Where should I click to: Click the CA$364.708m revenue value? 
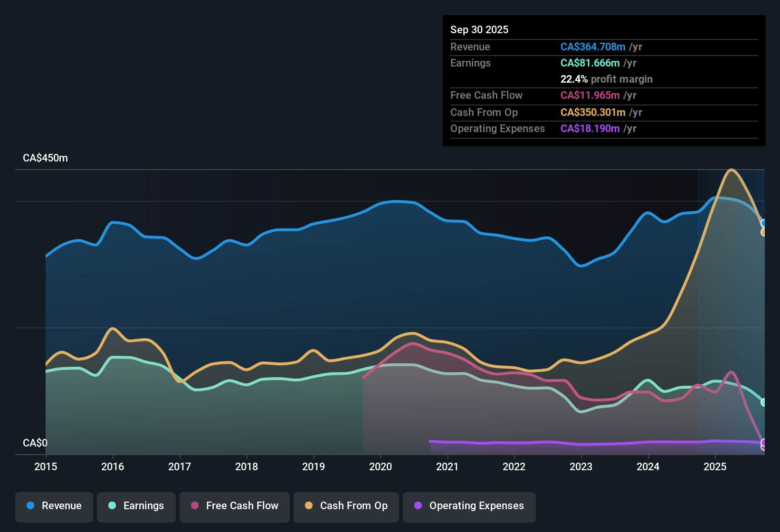593,47
